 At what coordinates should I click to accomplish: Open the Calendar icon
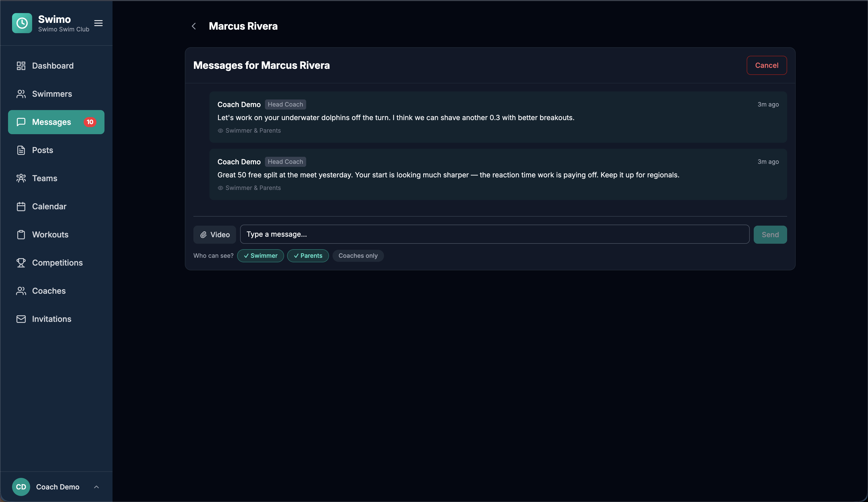[21, 206]
